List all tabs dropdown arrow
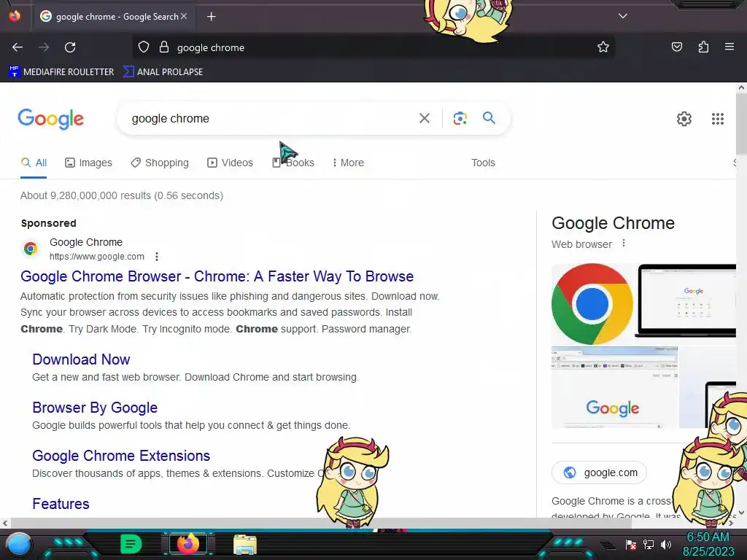The height and width of the screenshot is (560, 747). pos(623,16)
